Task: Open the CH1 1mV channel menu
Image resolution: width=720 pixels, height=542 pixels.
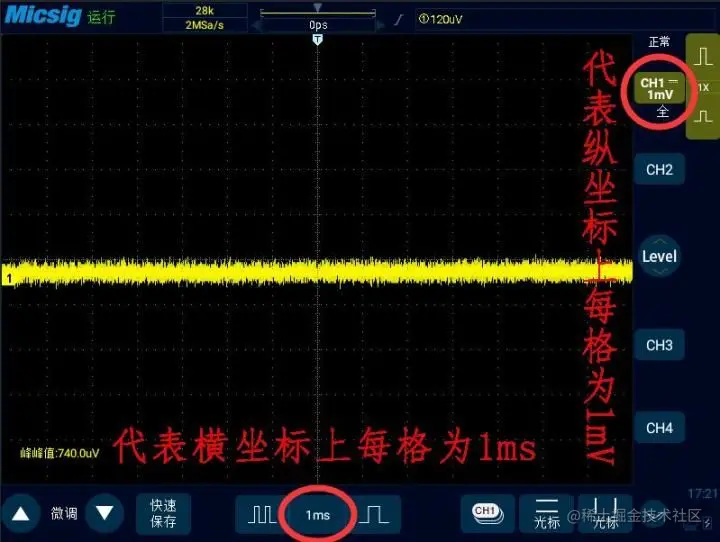Action: 659,89
